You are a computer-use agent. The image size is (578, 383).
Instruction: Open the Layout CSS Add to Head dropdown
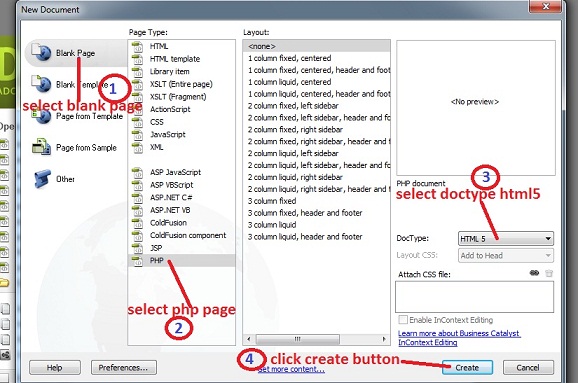click(506, 255)
